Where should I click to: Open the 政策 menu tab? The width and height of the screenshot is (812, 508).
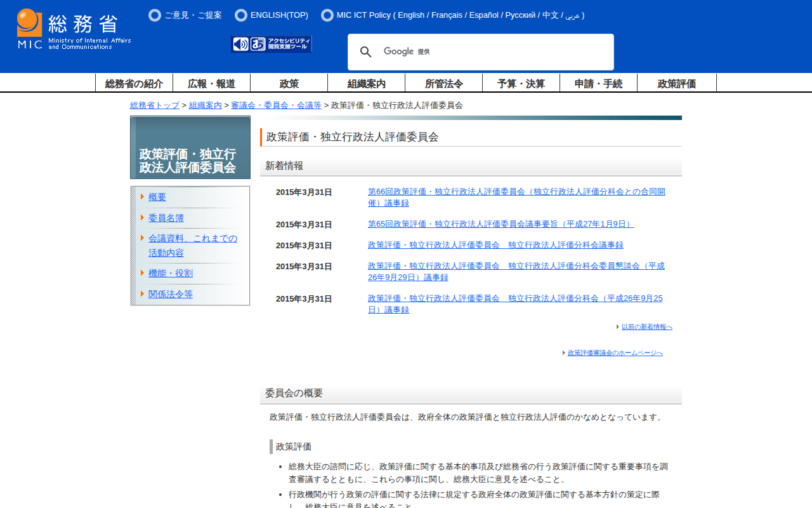coord(289,83)
